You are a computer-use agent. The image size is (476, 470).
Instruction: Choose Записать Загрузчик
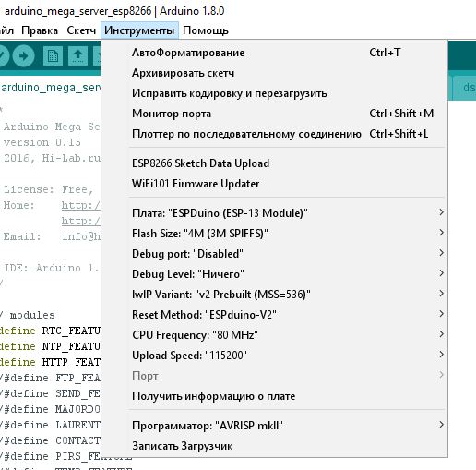point(274,446)
